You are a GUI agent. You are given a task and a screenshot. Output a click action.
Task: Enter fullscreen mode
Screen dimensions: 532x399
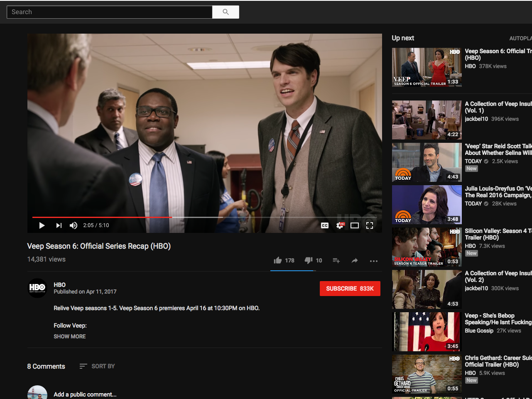(x=370, y=225)
